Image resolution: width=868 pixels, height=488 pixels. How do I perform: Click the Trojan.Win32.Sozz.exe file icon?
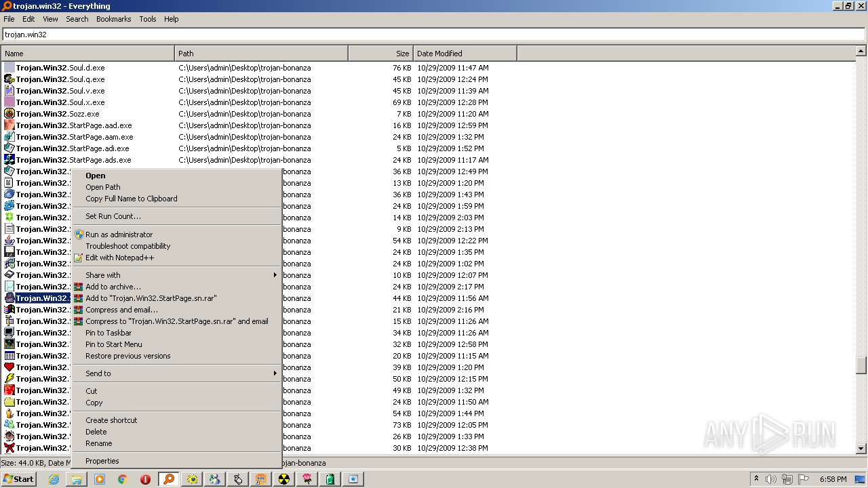pyautogui.click(x=9, y=114)
